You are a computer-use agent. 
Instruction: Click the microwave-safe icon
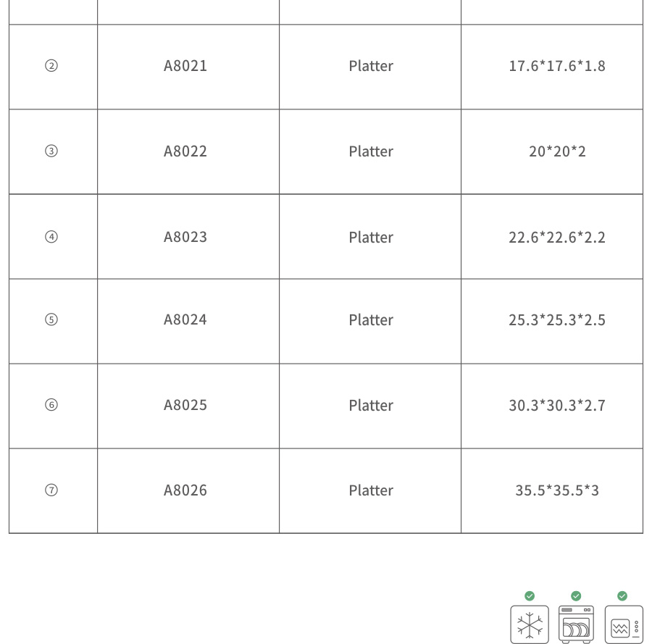623,624
